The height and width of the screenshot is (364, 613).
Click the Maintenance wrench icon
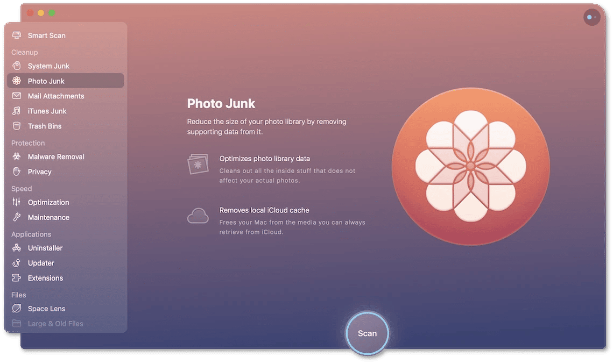[x=17, y=217]
